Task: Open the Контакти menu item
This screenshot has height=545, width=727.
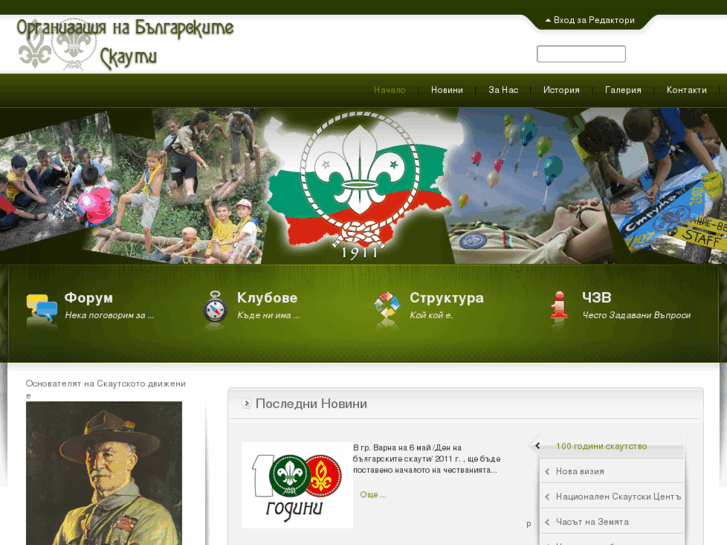Action: [687, 90]
